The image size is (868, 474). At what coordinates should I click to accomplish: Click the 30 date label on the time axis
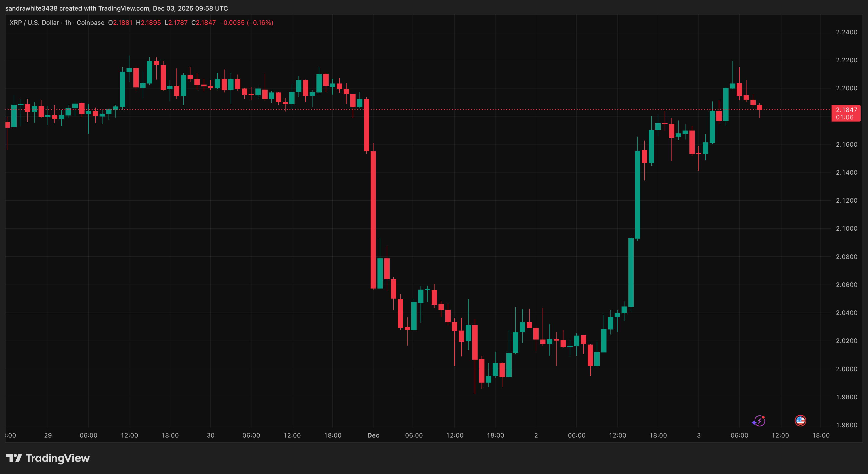tap(210, 435)
